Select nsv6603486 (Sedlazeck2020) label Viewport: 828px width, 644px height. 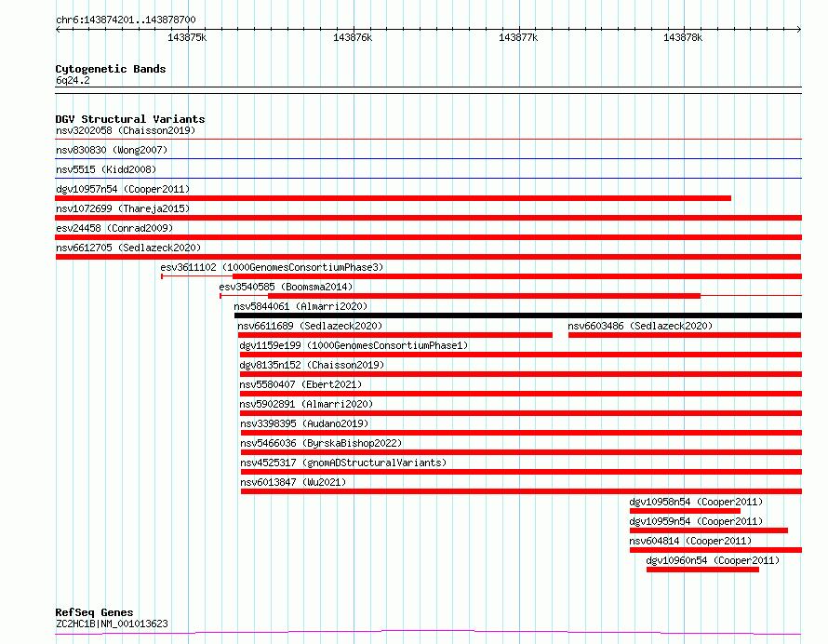click(640, 326)
